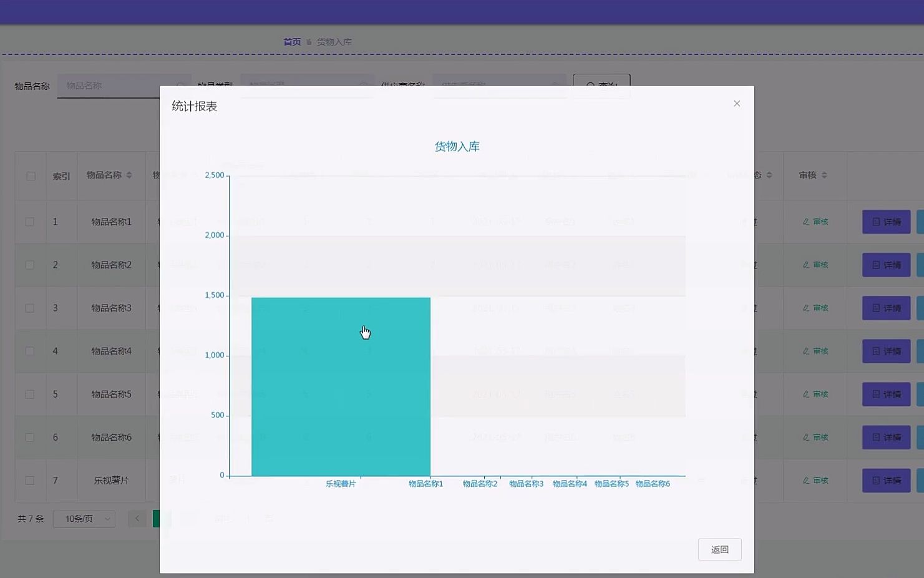Click the 索引 column header

tap(61, 176)
